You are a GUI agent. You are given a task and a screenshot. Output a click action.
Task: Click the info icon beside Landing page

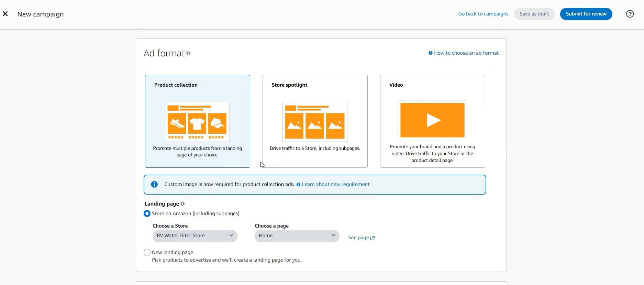tap(182, 204)
